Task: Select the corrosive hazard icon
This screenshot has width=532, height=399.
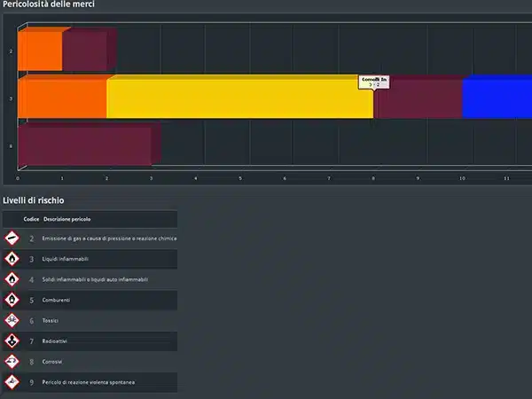Action: (x=12, y=361)
